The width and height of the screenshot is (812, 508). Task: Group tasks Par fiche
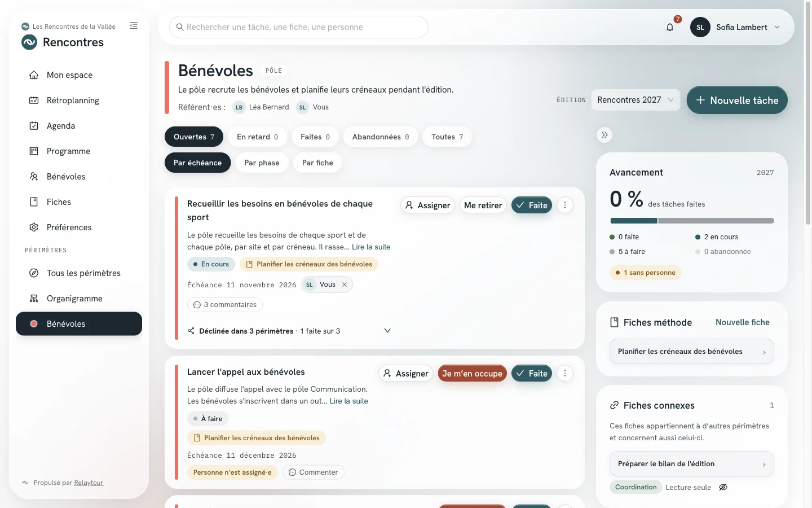[317, 163]
